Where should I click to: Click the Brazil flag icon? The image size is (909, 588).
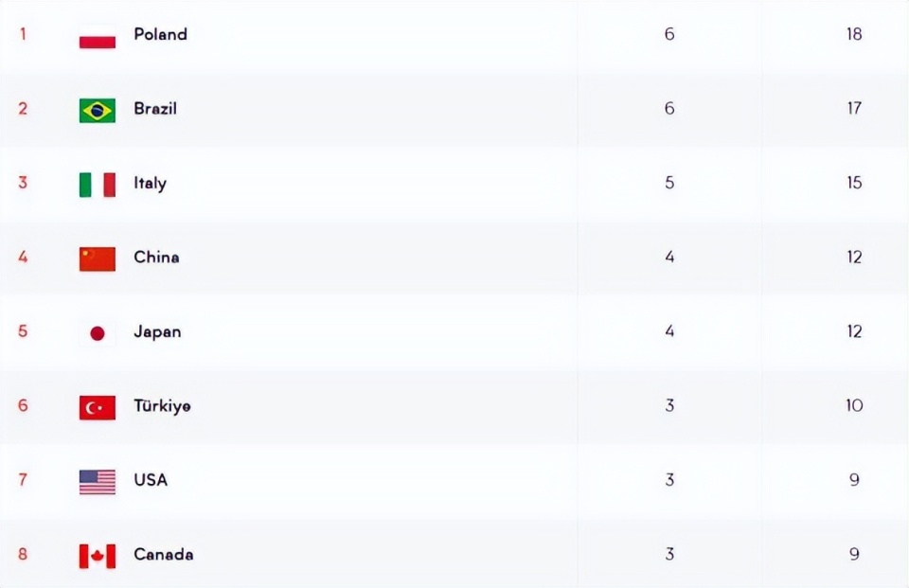point(98,111)
